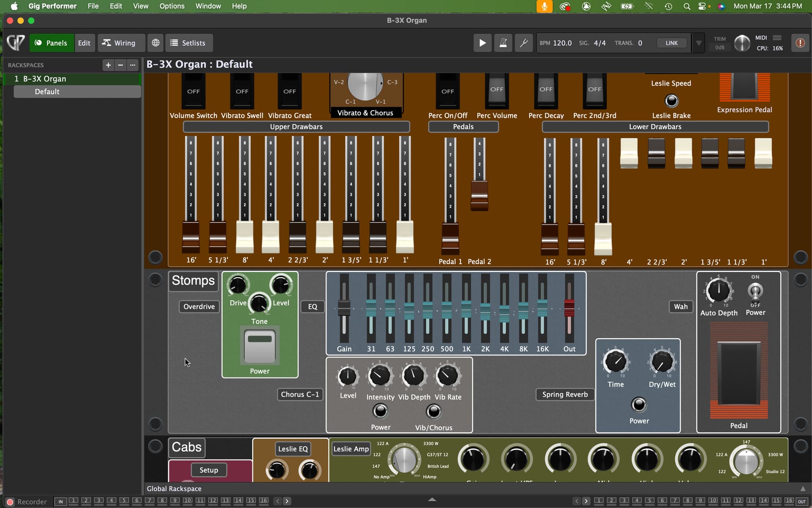Click the left arrow next to MIDI inputs
Screen dimensions: 812x508
pyautogui.click(x=277, y=501)
